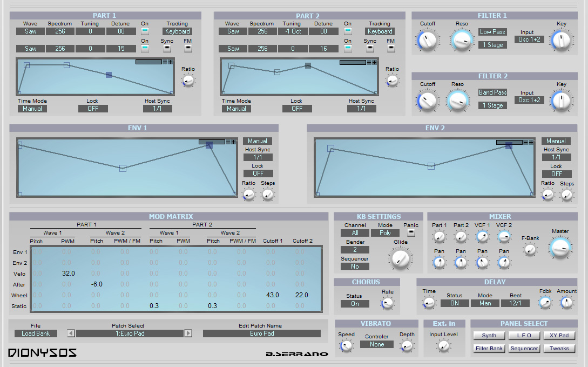Click the next patch arrow button
588x367 pixels.
[x=188, y=333]
